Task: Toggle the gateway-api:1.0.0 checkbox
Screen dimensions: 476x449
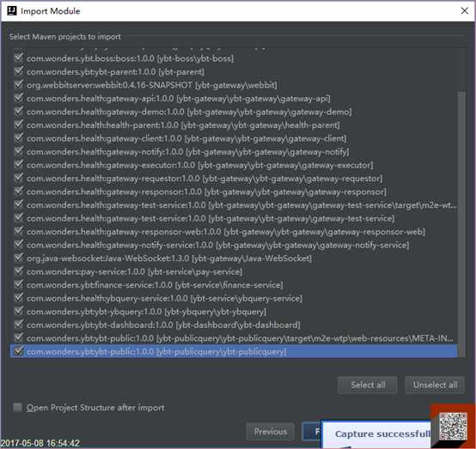Action: coord(19,98)
